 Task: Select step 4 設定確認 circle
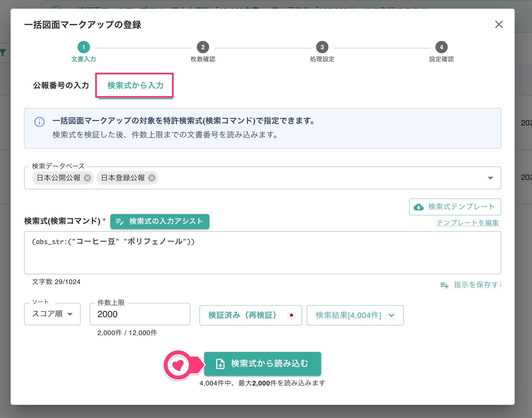[x=441, y=47]
